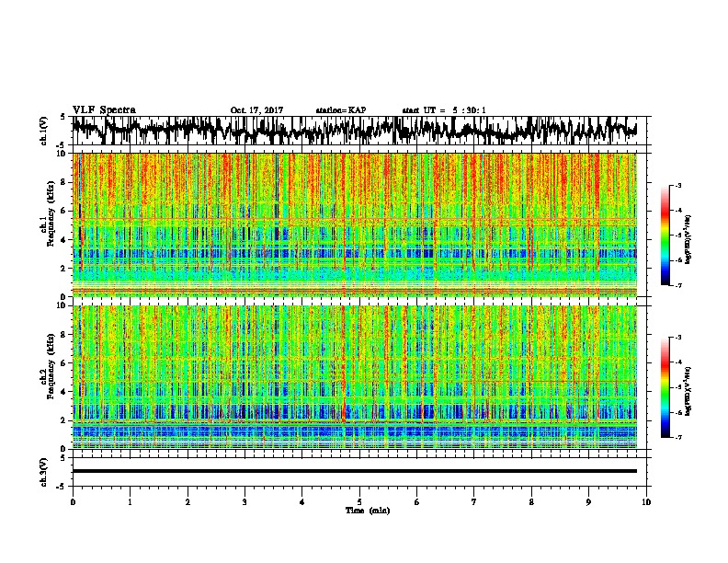Click the 'ch.3(V)' axis label
The image size is (728, 563).
click(x=44, y=472)
